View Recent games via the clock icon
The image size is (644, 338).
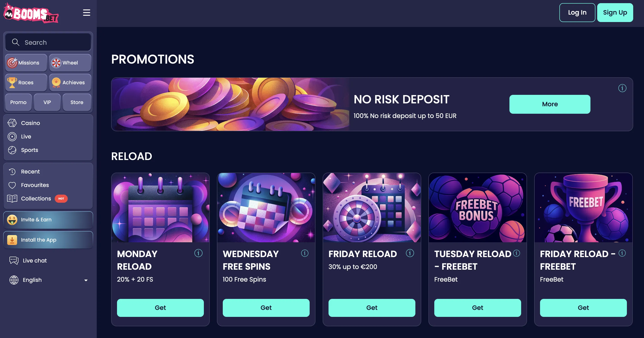[x=13, y=171]
